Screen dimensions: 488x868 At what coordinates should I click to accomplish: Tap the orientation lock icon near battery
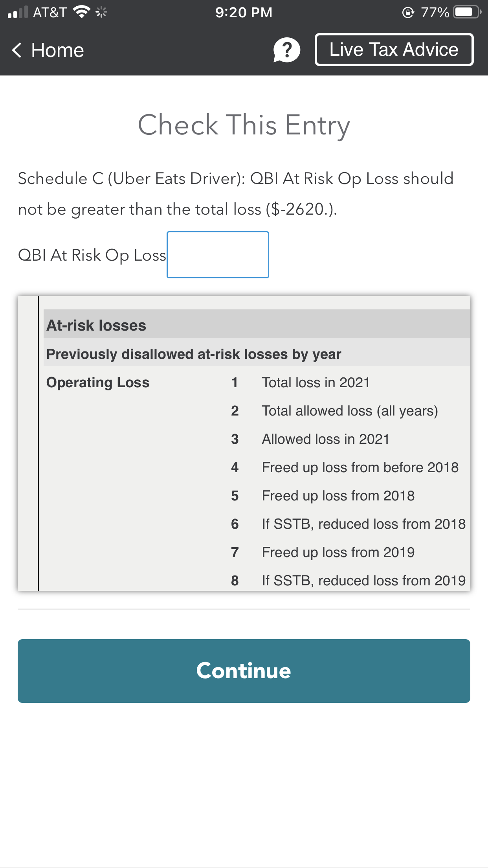pos(407,12)
